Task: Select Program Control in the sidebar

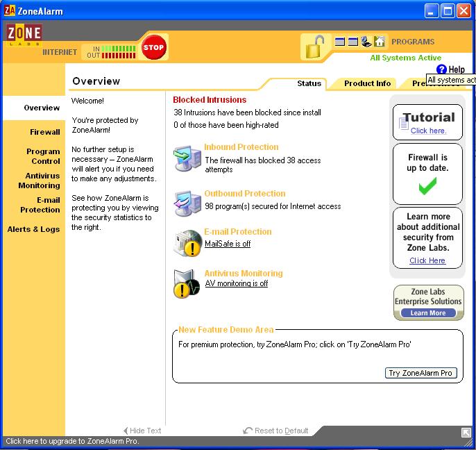Action: [43, 156]
